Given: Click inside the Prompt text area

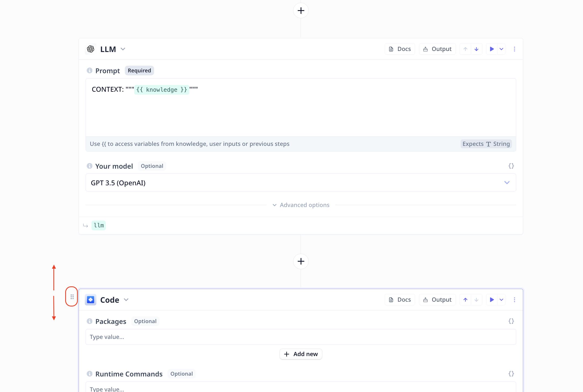Looking at the screenshot, I should 301,108.
